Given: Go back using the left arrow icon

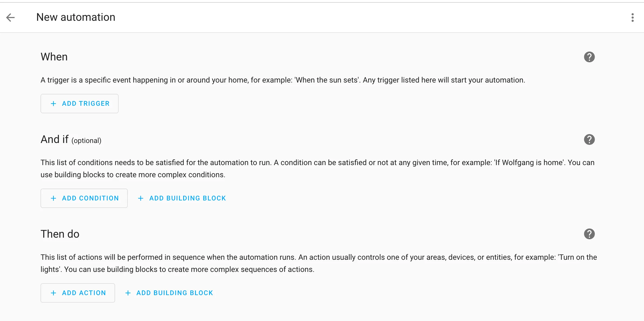Looking at the screenshot, I should pos(11,18).
